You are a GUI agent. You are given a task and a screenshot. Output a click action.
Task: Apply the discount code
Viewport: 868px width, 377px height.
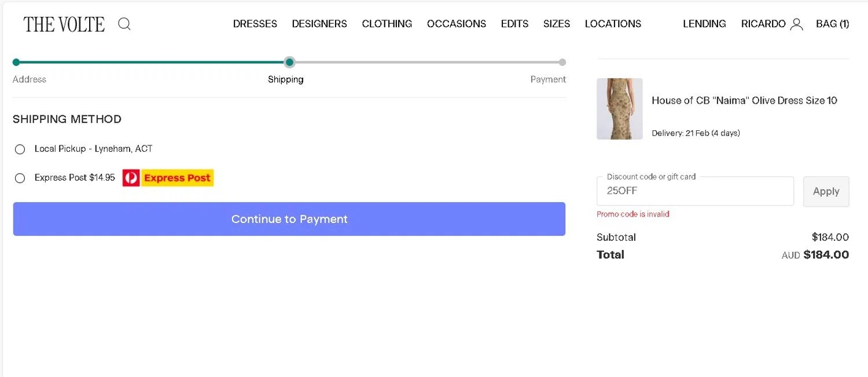826,192
